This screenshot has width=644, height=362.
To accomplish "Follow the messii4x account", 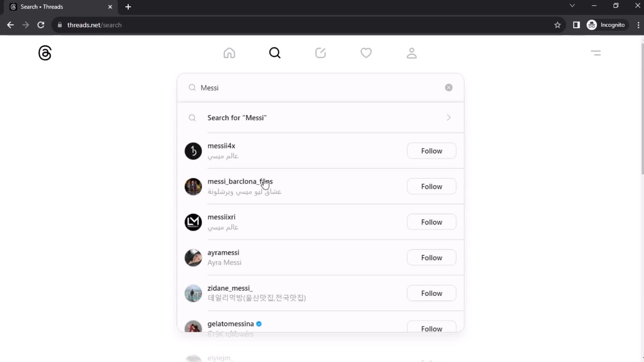I will tap(432, 151).
